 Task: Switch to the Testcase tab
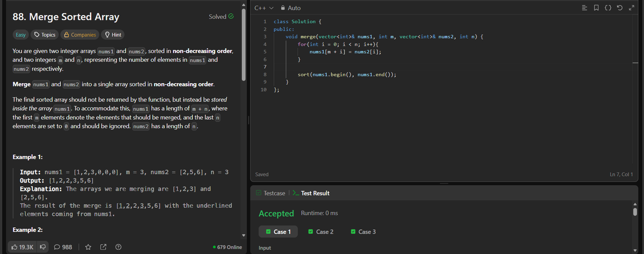coord(270,193)
